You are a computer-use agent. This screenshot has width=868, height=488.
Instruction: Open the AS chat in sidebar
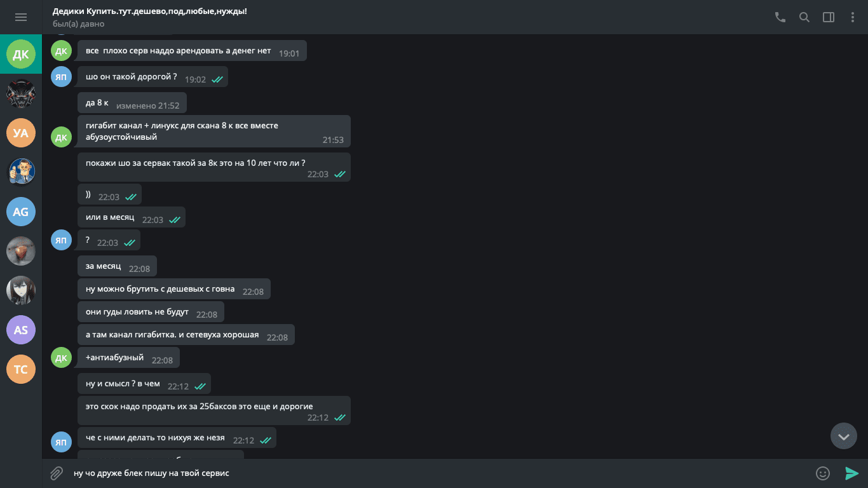(x=21, y=330)
